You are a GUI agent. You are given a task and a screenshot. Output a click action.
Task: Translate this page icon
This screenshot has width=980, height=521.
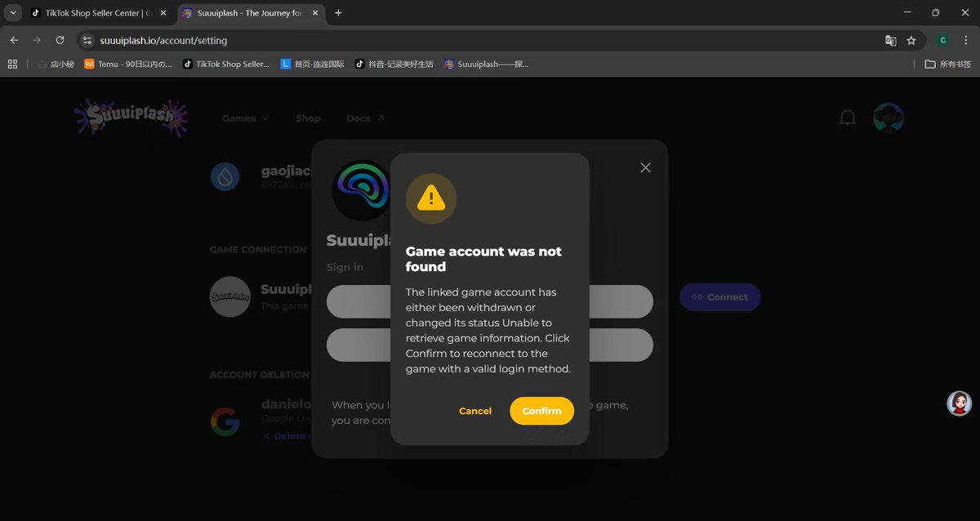click(891, 40)
